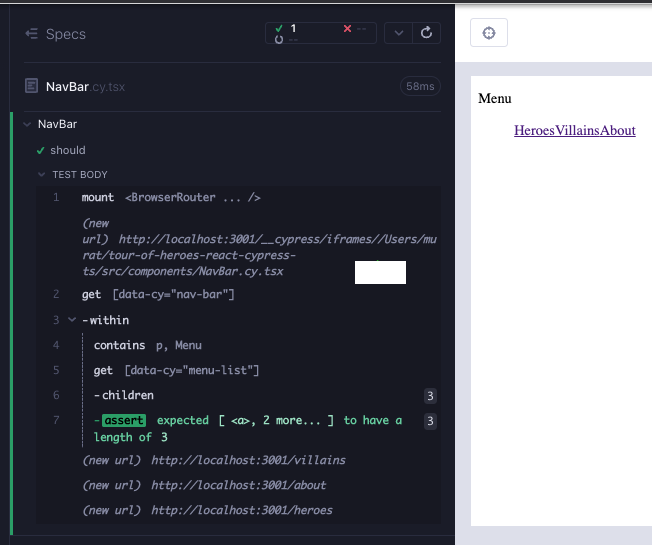Open the chevron dropdown next to rerun
Image resolution: width=652 pixels, height=545 pixels.
point(398,33)
